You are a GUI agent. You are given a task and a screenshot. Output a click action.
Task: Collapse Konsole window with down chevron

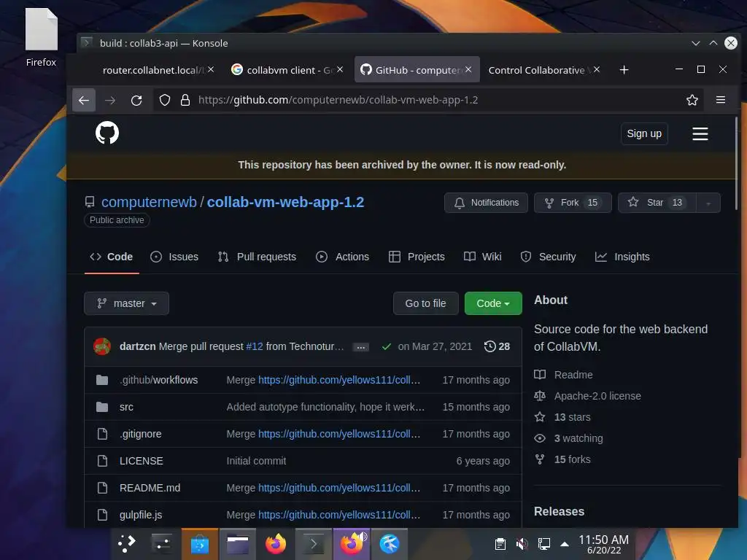pos(695,43)
